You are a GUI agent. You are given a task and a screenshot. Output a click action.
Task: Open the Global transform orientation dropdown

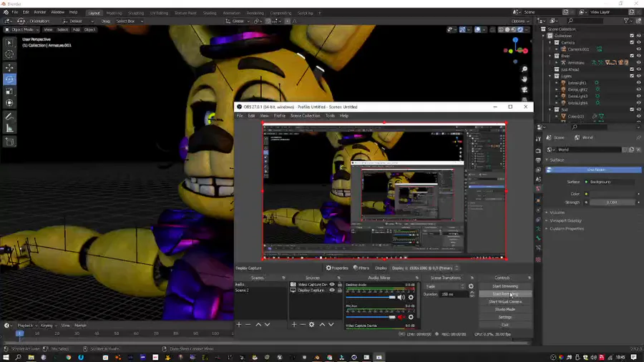tap(238, 21)
